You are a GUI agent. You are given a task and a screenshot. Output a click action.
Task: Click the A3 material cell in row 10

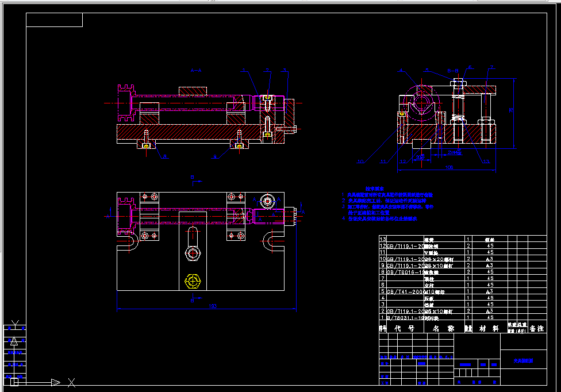(490, 259)
